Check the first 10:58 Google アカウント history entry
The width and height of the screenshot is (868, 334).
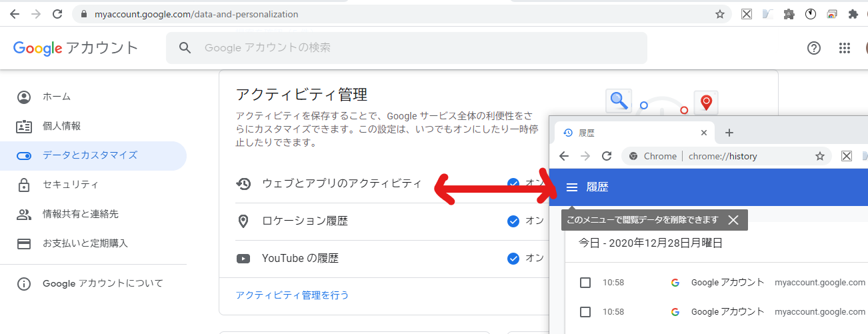585,283
